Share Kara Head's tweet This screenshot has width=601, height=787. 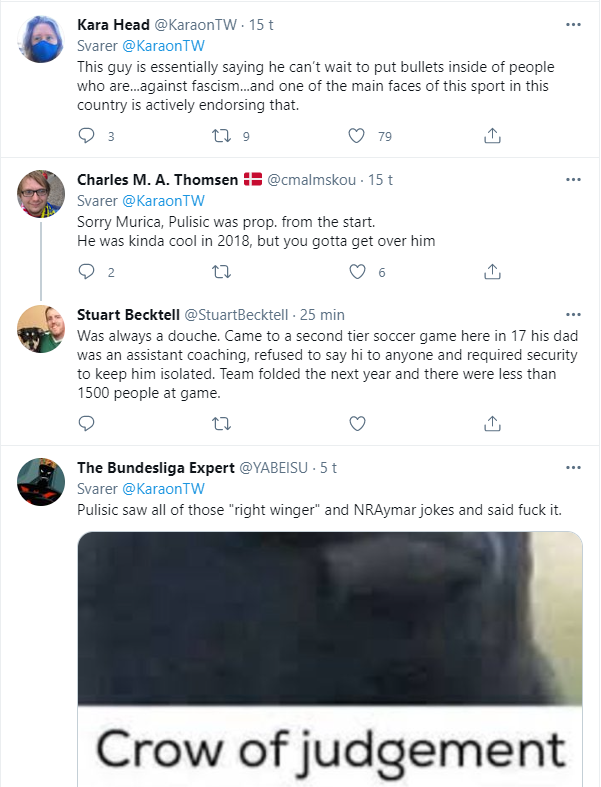click(x=492, y=136)
